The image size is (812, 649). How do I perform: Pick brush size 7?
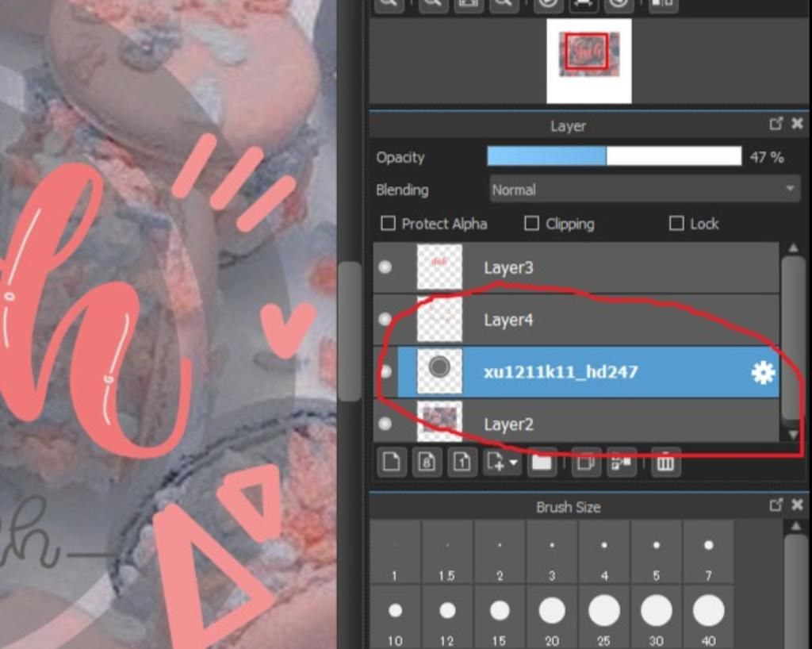coord(708,553)
